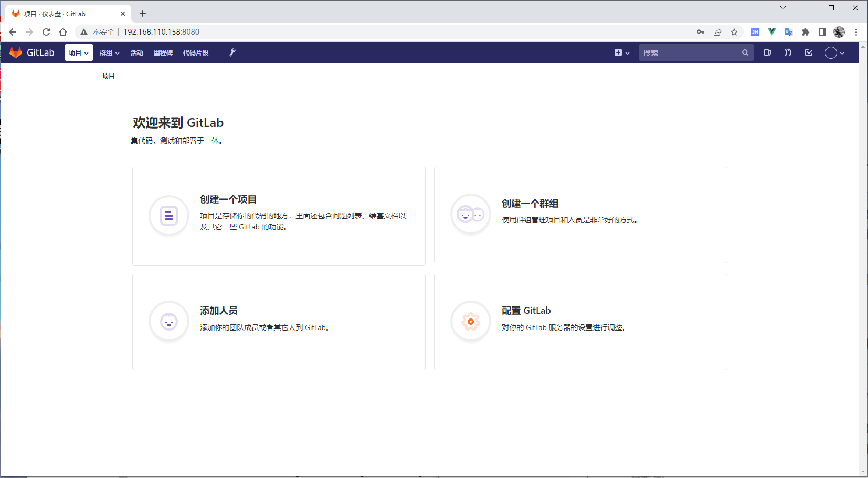Open the 添加人员 card
This screenshot has height=478, width=868.
tap(279, 322)
